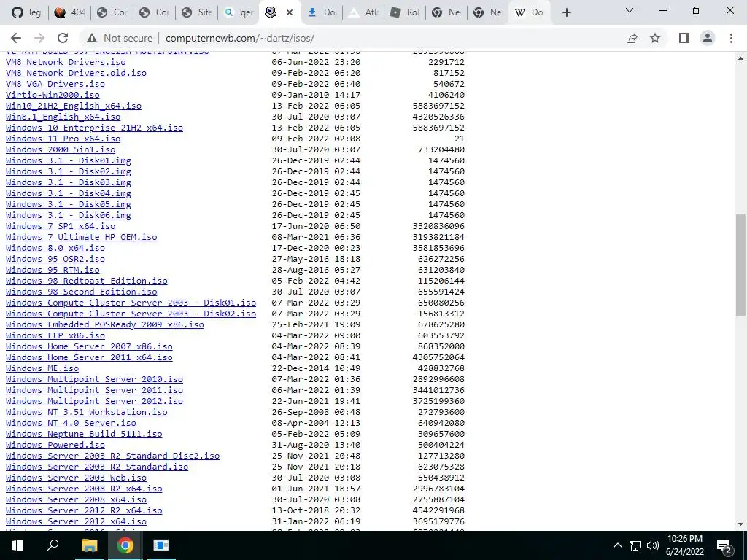Open the Virtio-Win2000.iso link
This screenshot has height=560, width=747.
[x=53, y=95]
